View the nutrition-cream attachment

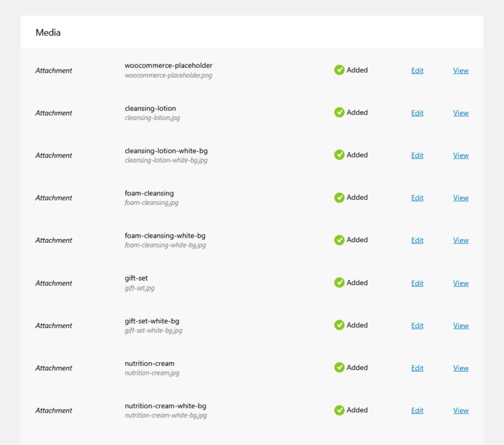[461, 368]
